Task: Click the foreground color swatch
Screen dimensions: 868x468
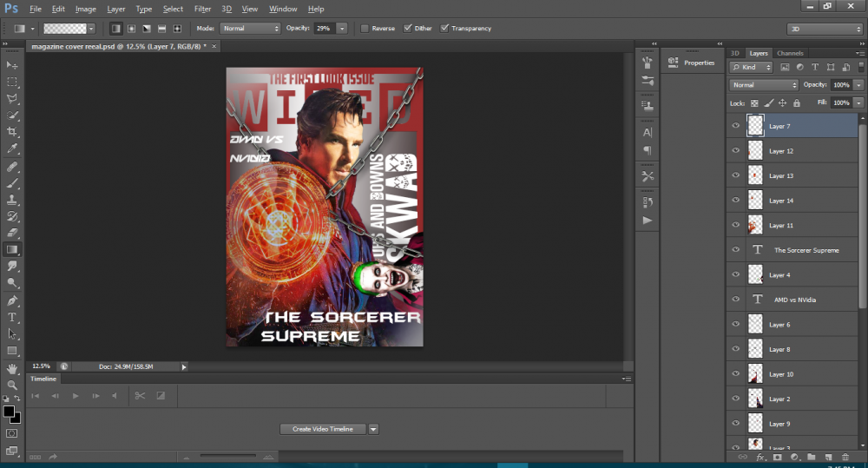Action: [x=9, y=412]
